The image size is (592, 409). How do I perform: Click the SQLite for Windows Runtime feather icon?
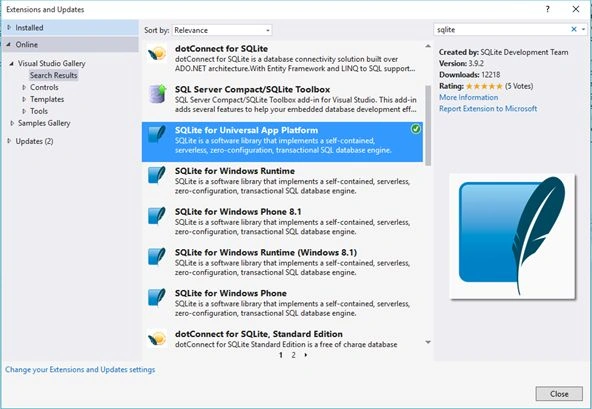click(x=157, y=176)
